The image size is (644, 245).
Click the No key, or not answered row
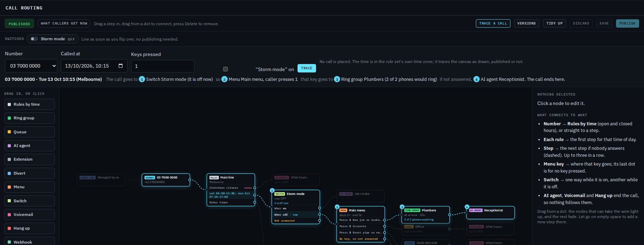(360, 239)
